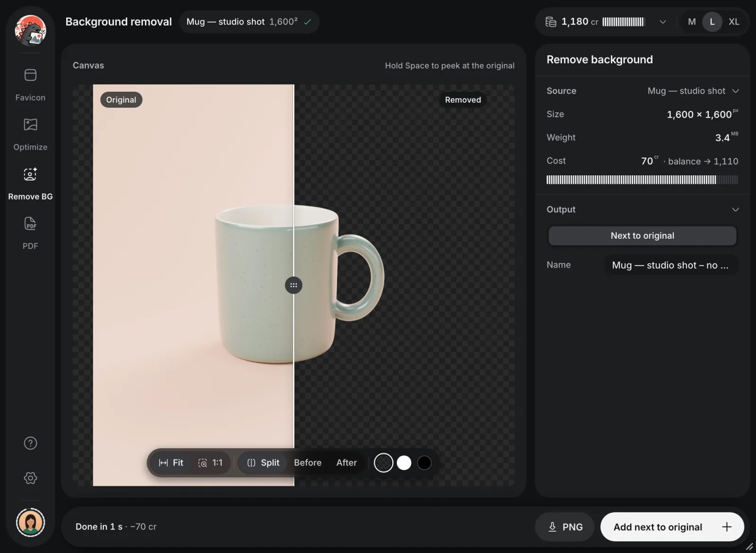Select the black canvas background swatch
The image size is (756, 553).
(x=424, y=463)
